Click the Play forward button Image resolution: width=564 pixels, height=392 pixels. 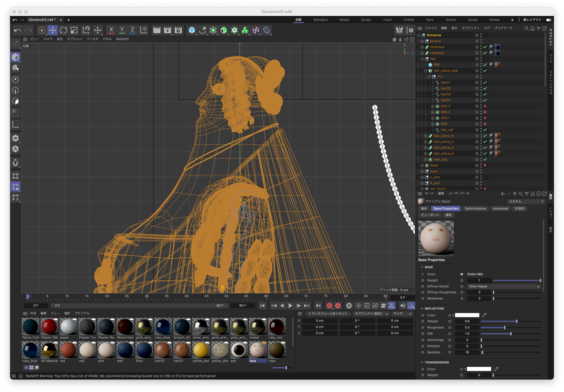point(290,306)
